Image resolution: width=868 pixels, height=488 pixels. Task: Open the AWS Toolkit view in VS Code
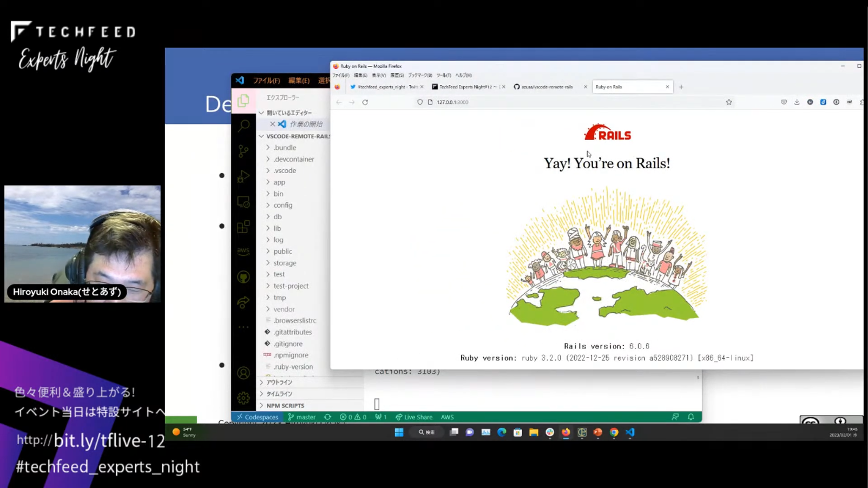coord(244,251)
